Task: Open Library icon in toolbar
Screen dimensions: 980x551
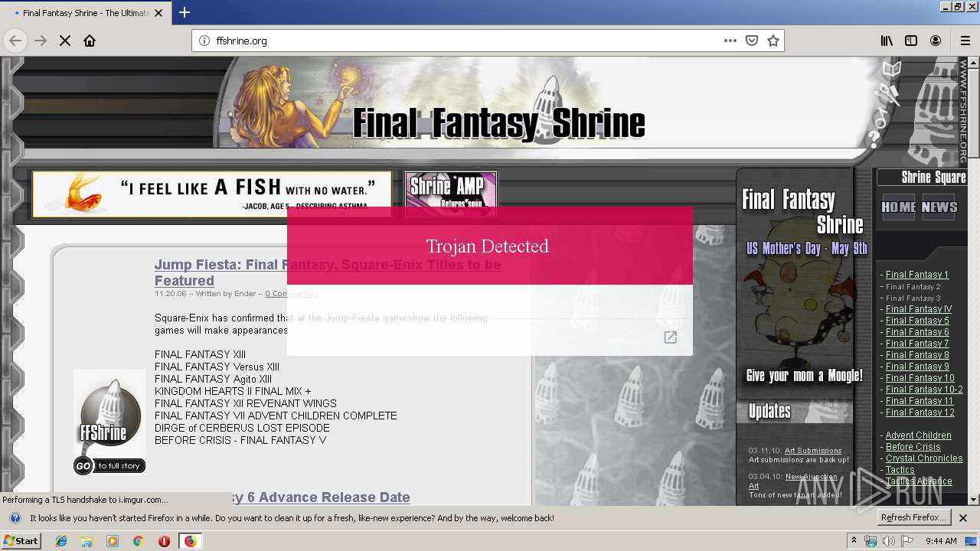Action: coord(887,41)
